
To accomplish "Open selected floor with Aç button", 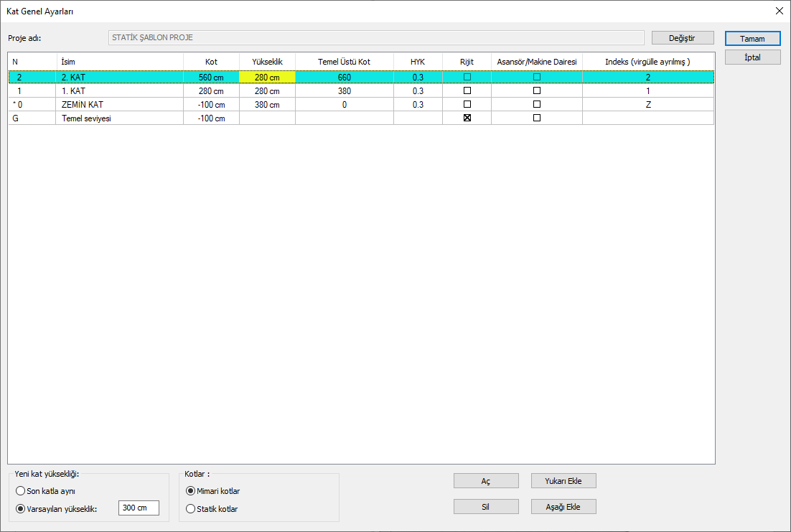I will [486, 481].
